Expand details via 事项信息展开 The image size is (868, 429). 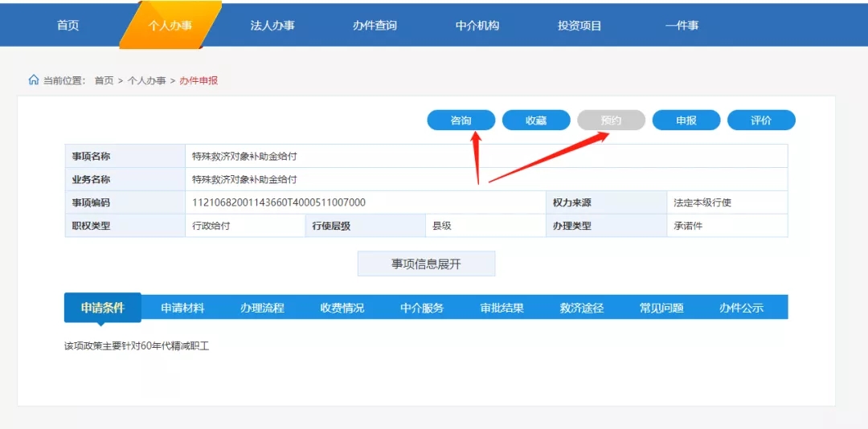coord(426,264)
